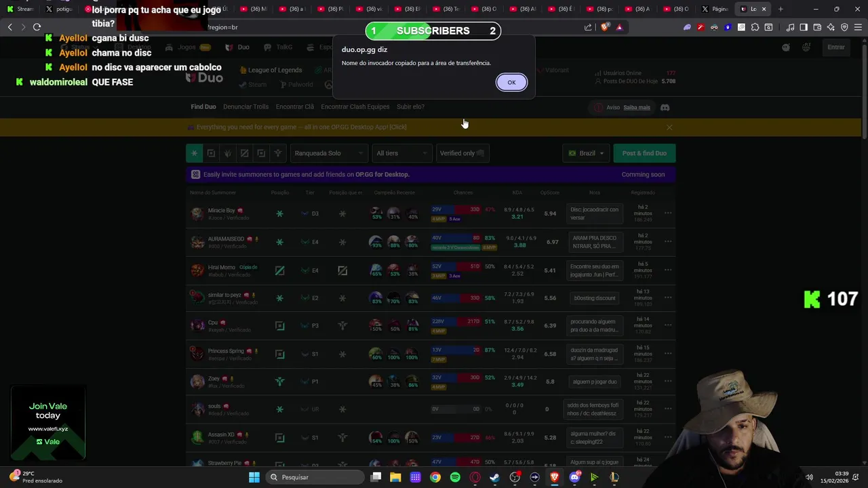
Task: Open the Encontrar Clash Equipes tab
Action: click(x=355, y=106)
